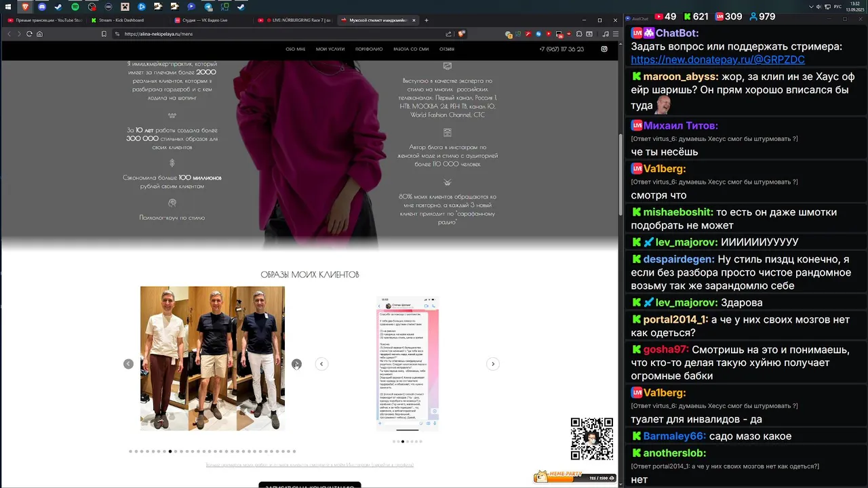Open the Windows Start menu
Screen dimensions: 868x488
[8, 6]
